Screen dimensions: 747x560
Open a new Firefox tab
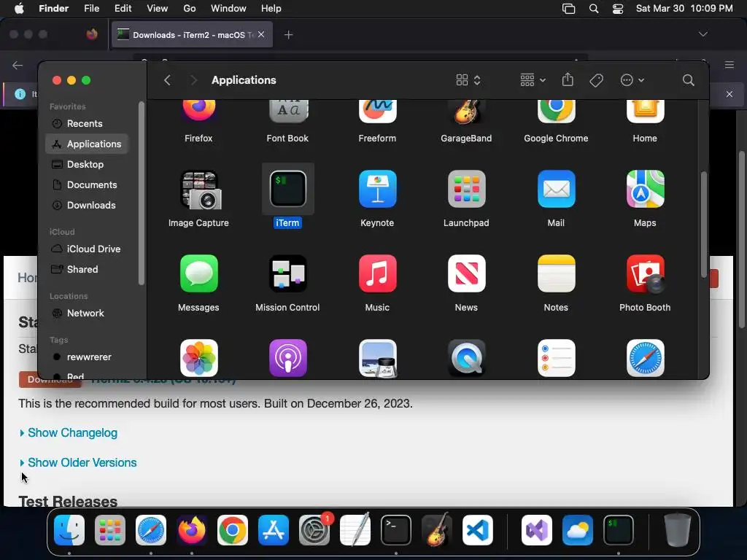tap(288, 35)
